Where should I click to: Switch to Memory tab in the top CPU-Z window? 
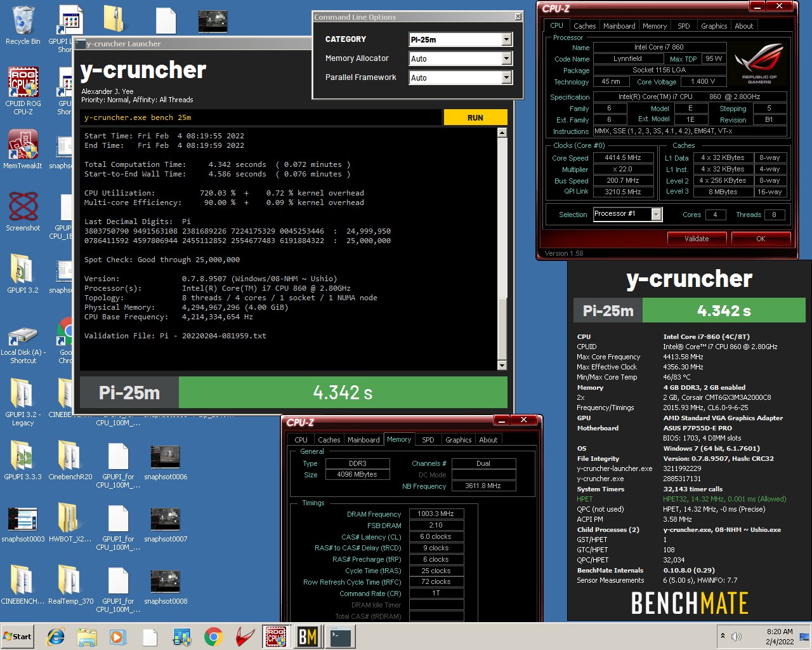click(655, 26)
